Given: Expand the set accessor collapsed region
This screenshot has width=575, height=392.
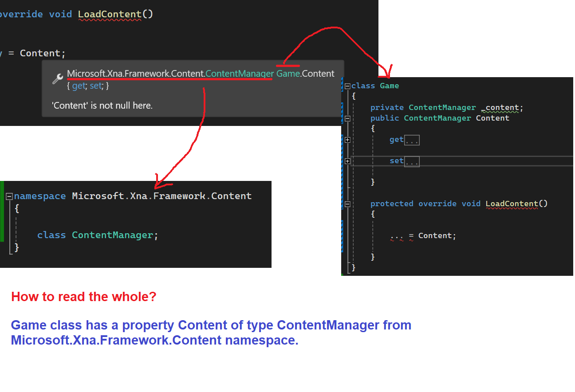Looking at the screenshot, I should 347,161.
